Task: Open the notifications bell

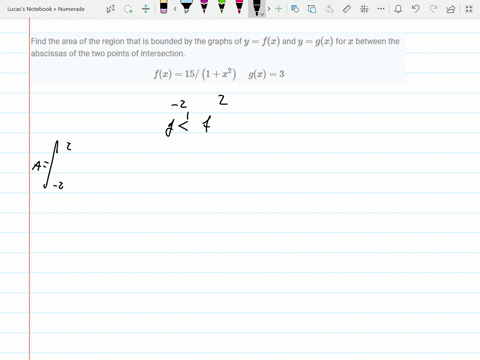Action: coord(398,9)
